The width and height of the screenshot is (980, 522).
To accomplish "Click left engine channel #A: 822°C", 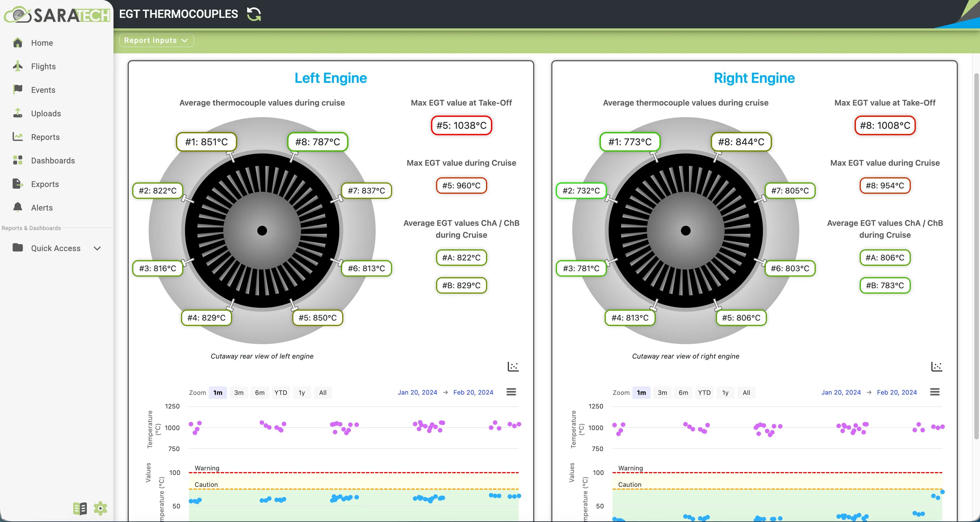I will pyautogui.click(x=461, y=258).
